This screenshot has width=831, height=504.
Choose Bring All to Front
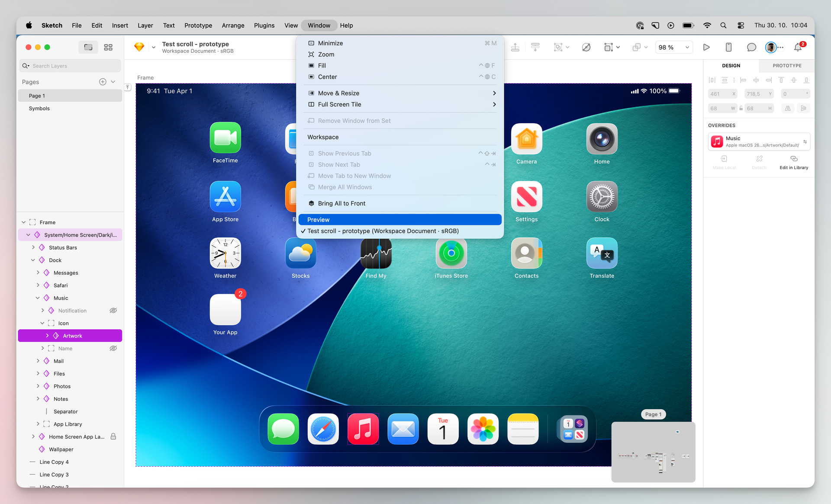coord(341,203)
